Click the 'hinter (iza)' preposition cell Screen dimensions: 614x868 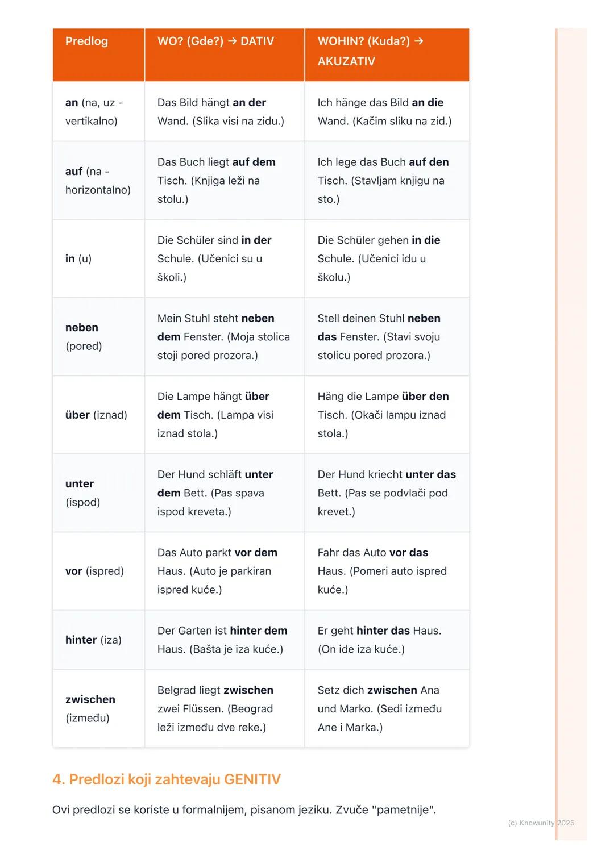coord(93,640)
